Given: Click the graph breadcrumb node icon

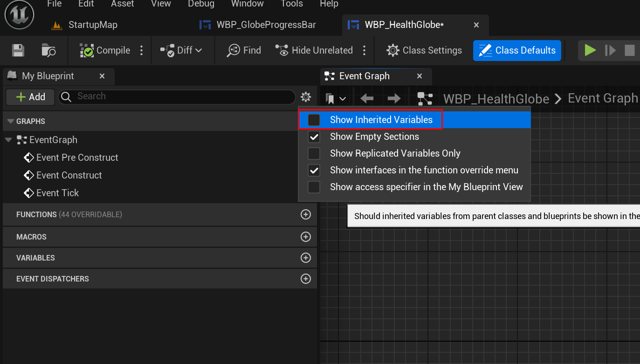Looking at the screenshot, I should click(425, 98).
